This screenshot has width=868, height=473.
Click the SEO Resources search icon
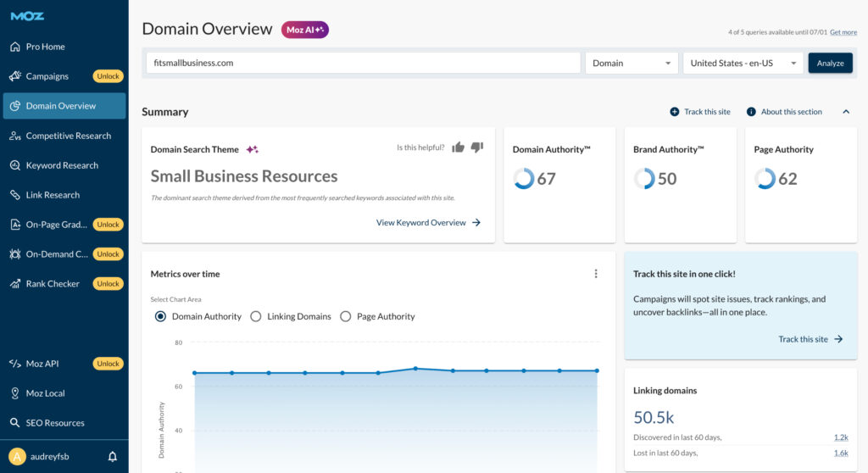click(x=15, y=423)
